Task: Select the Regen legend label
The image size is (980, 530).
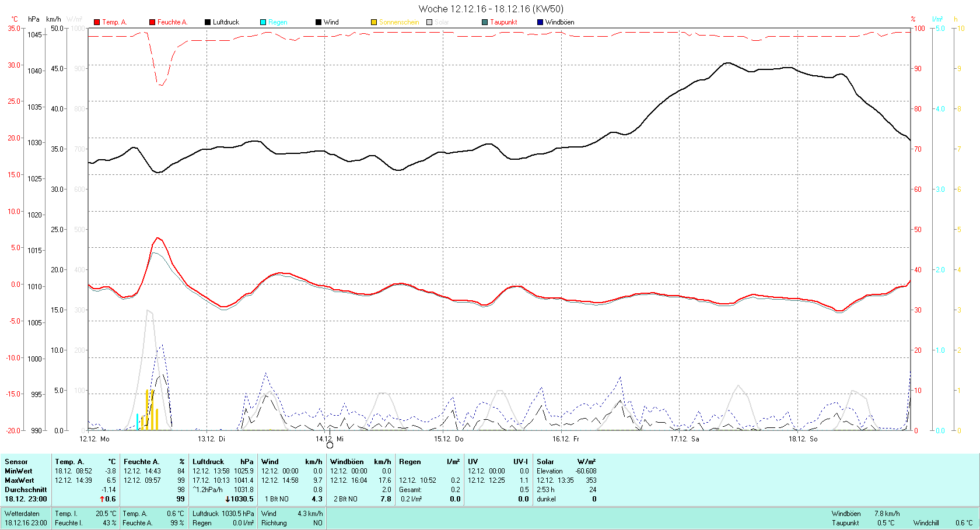Action: point(278,22)
